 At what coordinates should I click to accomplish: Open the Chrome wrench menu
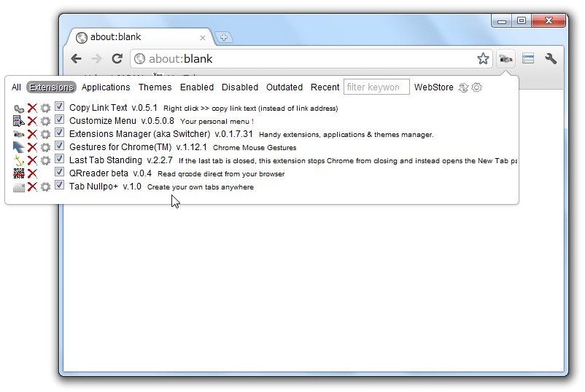(x=550, y=58)
